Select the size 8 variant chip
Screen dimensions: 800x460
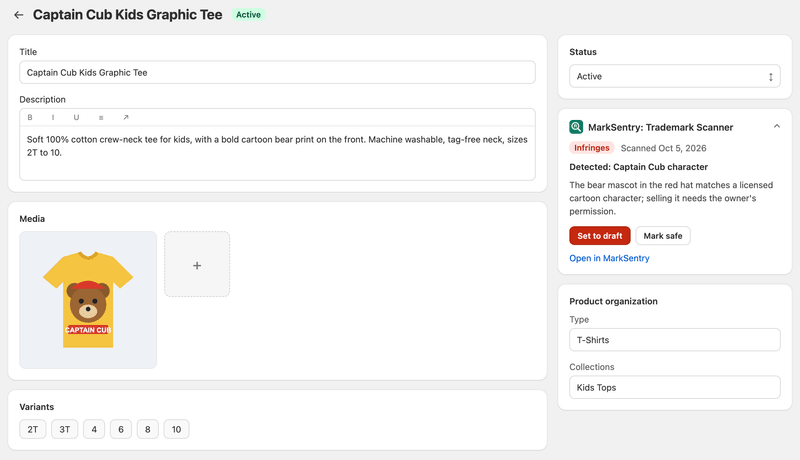click(x=147, y=429)
